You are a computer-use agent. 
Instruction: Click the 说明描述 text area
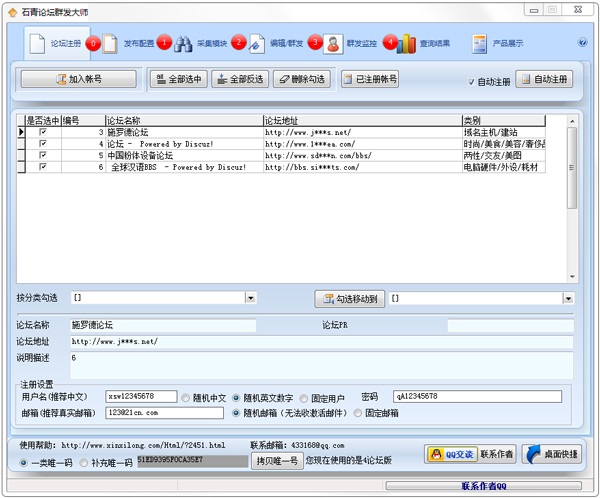[x=322, y=366]
